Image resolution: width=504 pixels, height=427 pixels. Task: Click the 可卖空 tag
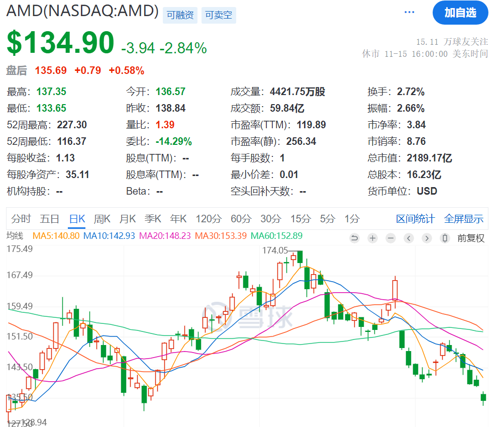coord(219,15)
